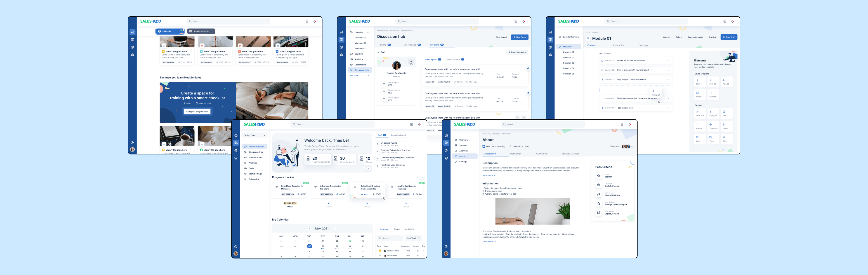
Task: Click the Save Draft button
Action: [x=729, y=37]
